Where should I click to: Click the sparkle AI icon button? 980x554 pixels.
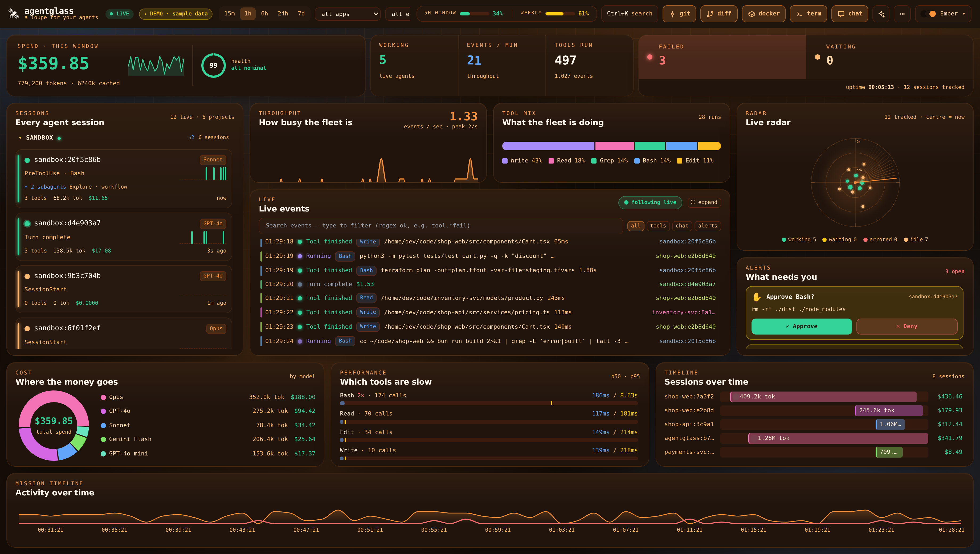(881, 14)
